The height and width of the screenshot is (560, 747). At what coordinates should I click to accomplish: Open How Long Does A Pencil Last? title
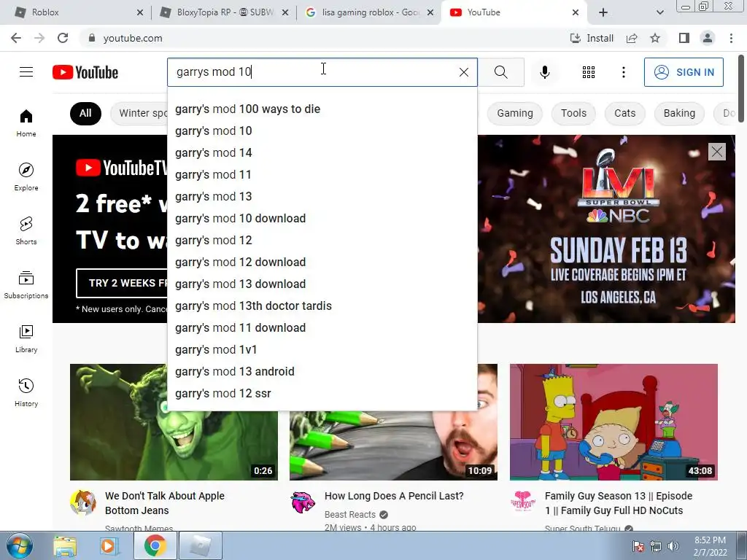pyautogui.click(x=393, y=496)
